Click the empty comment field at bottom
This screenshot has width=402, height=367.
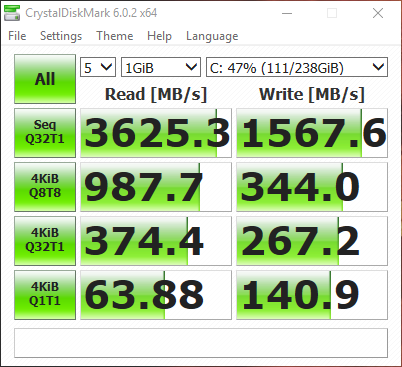click(x=201, y=343)
